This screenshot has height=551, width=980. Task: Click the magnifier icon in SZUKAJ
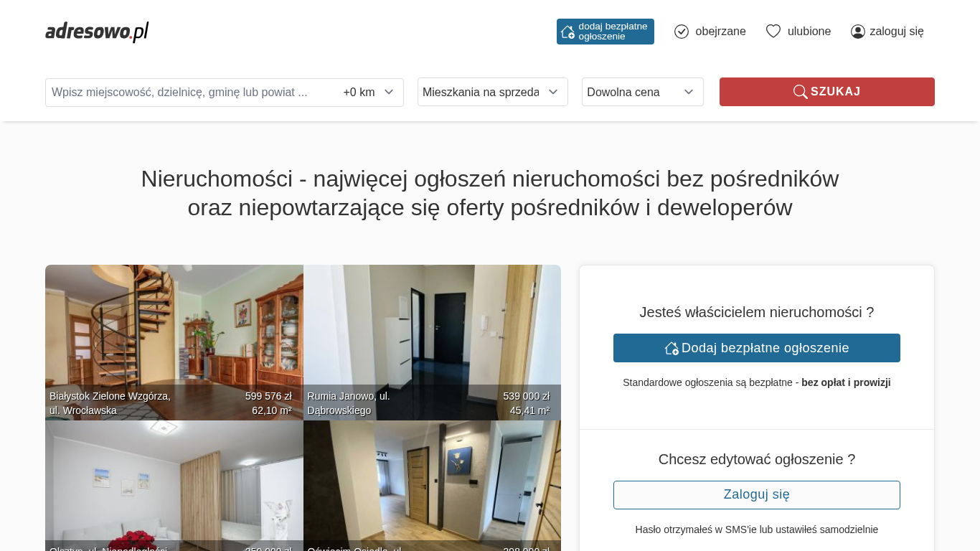click(801, 92)
